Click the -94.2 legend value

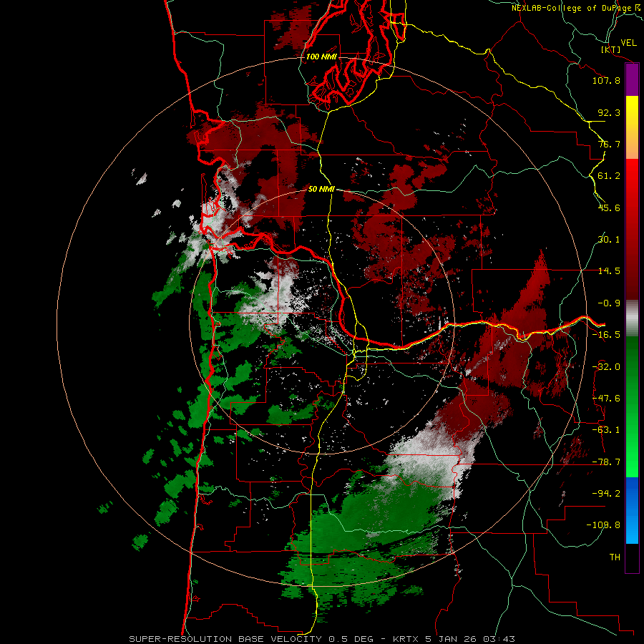point(606,493)
